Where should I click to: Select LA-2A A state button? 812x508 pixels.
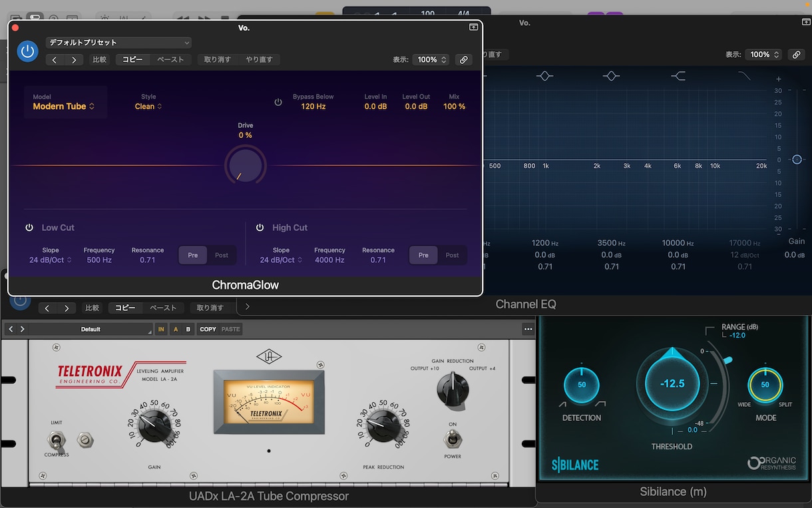pyautogui.click(x=176, y=329)
